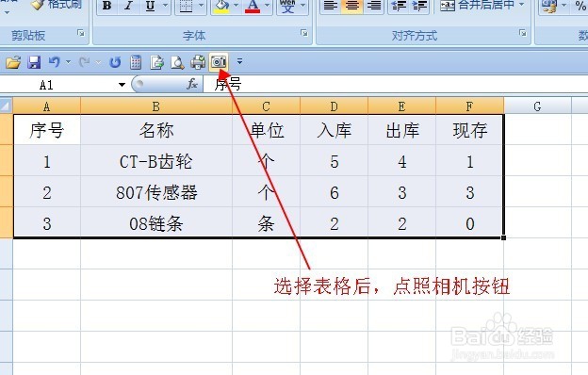This screenshot has height=375, width=588.
Task: Open Print Preview magnifier icon
Action: [x=177, y=62]
